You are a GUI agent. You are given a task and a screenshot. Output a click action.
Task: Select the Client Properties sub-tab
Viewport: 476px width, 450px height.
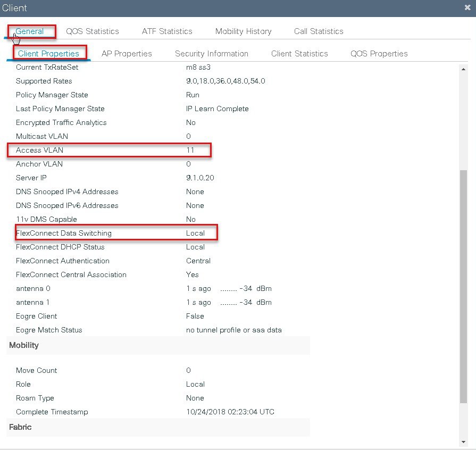(48, 53)
